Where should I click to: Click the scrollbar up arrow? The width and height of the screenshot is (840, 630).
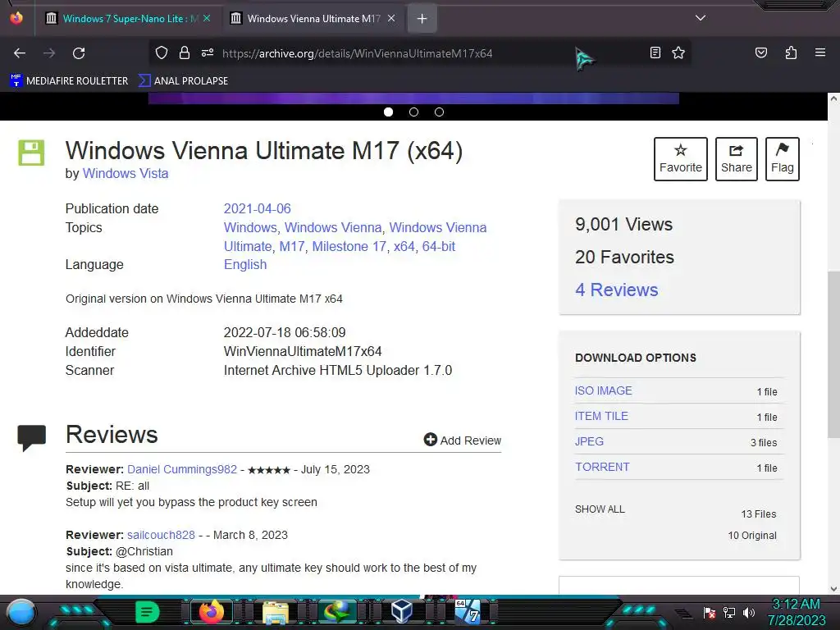tap(833, 98)
